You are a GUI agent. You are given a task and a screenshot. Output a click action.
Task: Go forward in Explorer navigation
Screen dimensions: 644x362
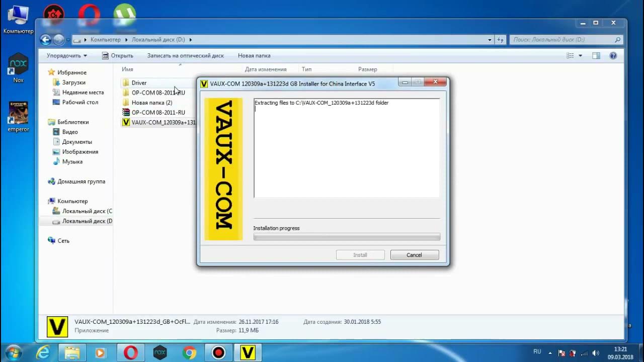pos(59,40)
